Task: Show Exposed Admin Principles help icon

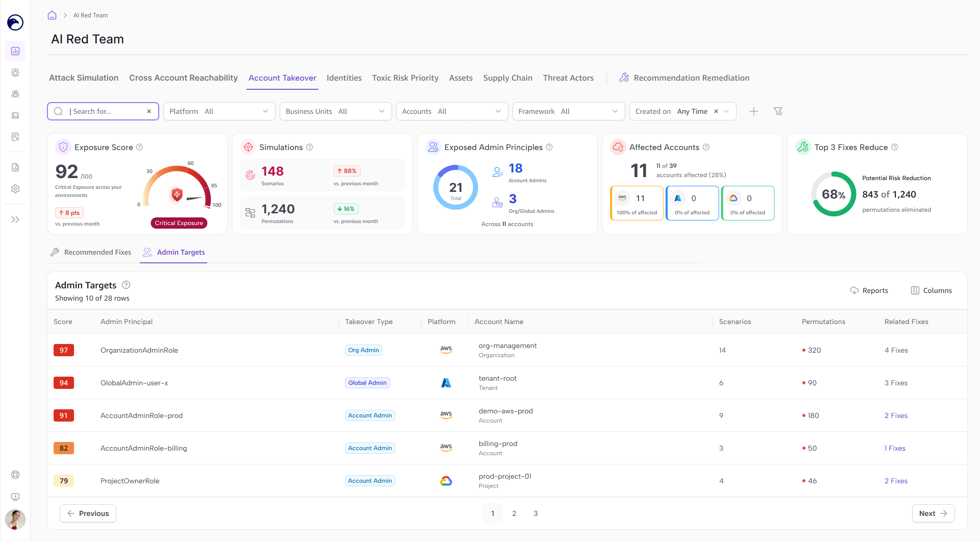Action: 549,147
